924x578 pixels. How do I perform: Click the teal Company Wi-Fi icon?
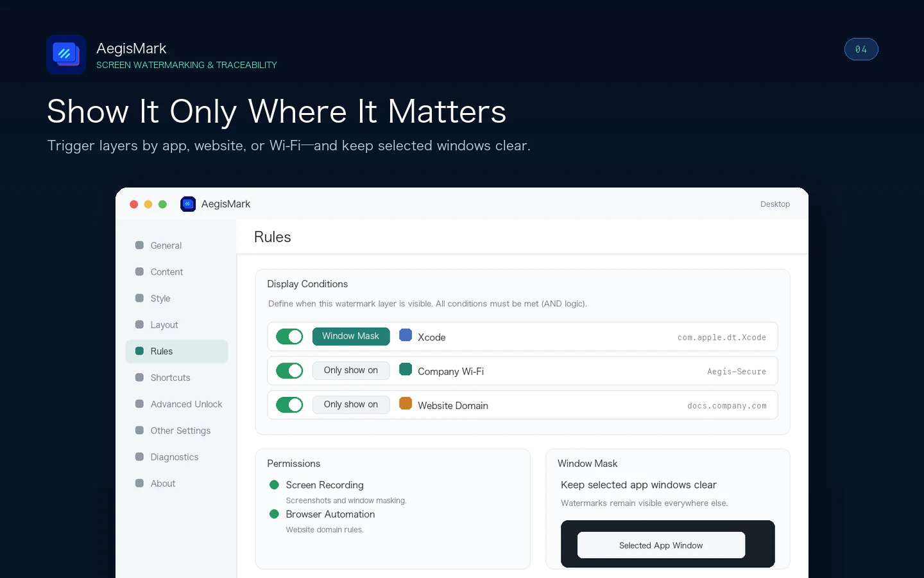(x=406, y=369)
